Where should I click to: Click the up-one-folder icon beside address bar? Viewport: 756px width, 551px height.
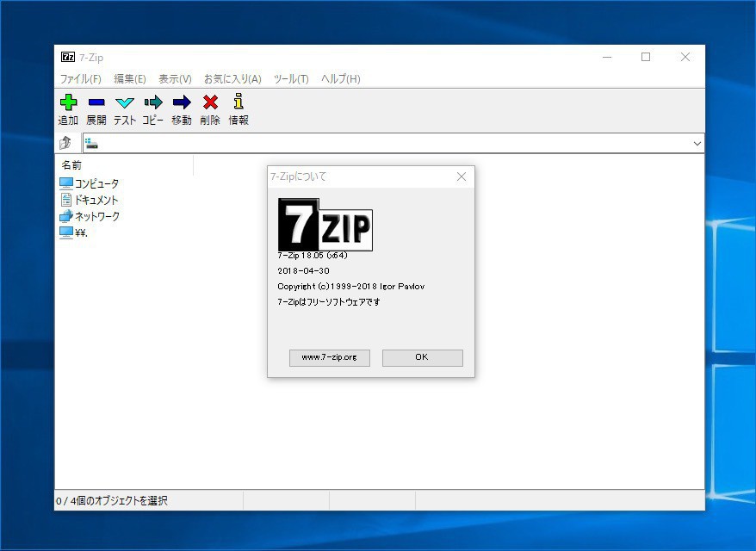[65, 143]
